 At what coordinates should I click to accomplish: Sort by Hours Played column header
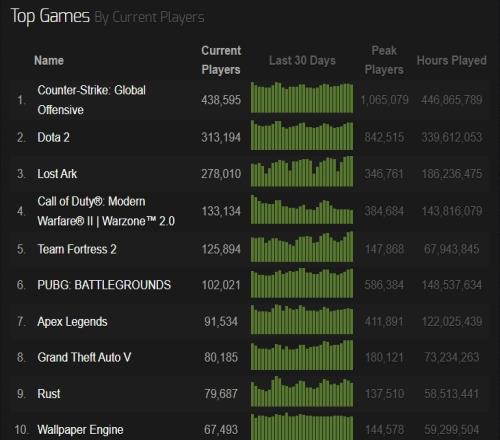pyautogui.click(x=451, y=60)
